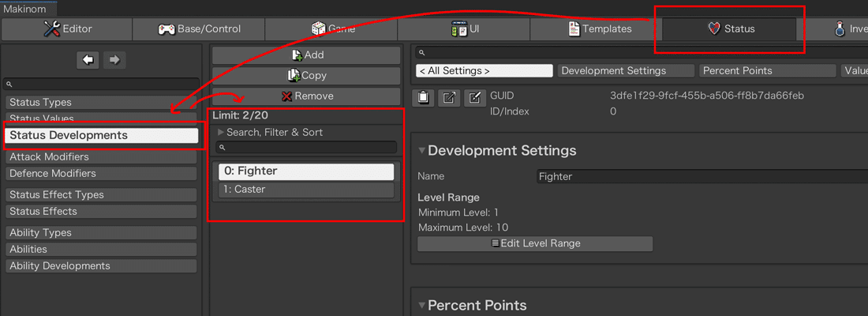Click the Maximum Level: 10 text
This screenshot has width=868, height=316.
pos(463,228)
